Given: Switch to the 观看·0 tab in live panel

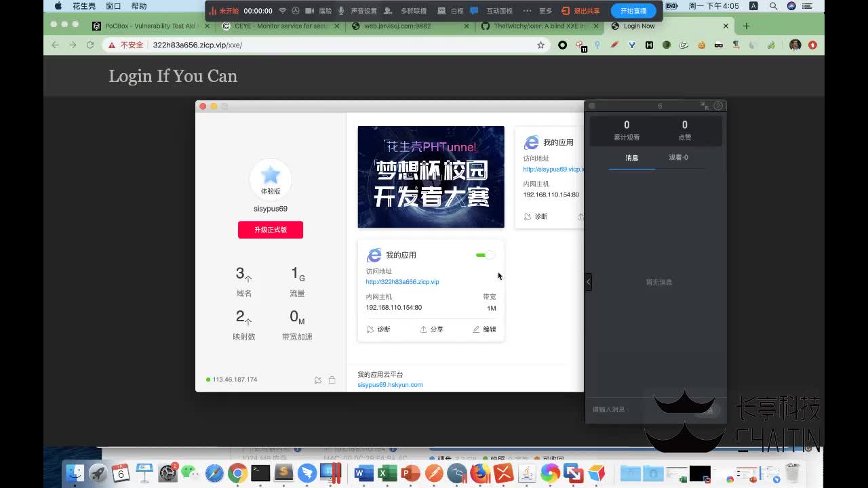Looking at the screenshot, I should point(678,158).
